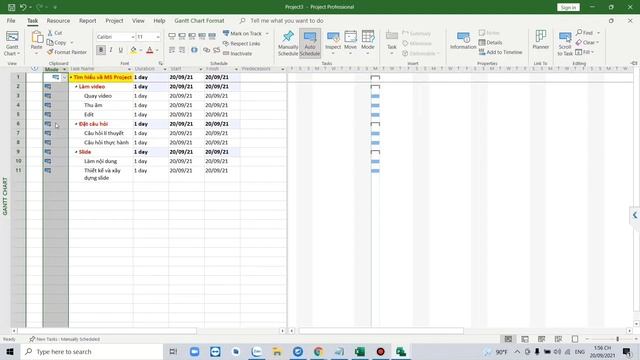Collapse the 'Slide' summary task
The height and width of the screenshot is (360, 640).
[x=76, y=152]
